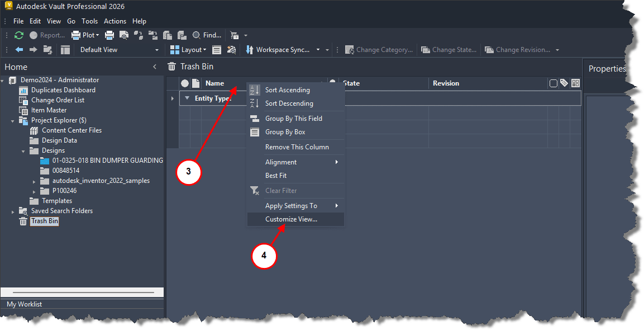Expand Saved Search Folders node
This screenshot has width=644, height=330.
point(13,211)
